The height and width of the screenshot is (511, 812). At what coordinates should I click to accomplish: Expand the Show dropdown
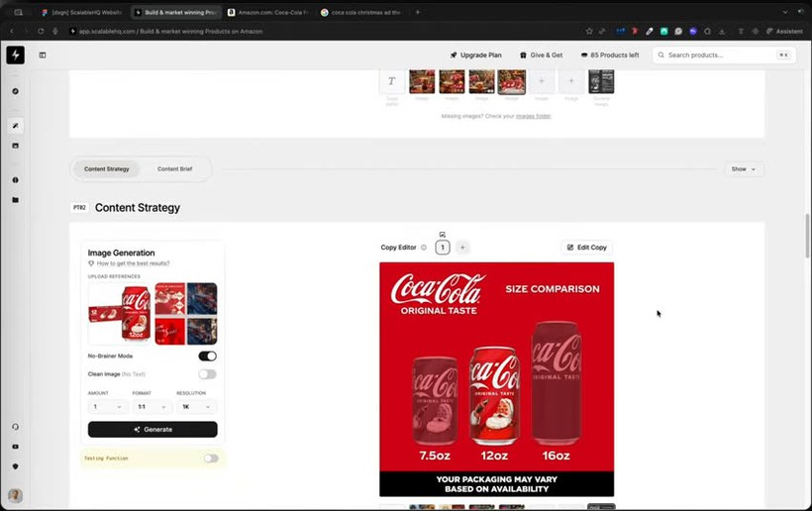coord(744,169)
